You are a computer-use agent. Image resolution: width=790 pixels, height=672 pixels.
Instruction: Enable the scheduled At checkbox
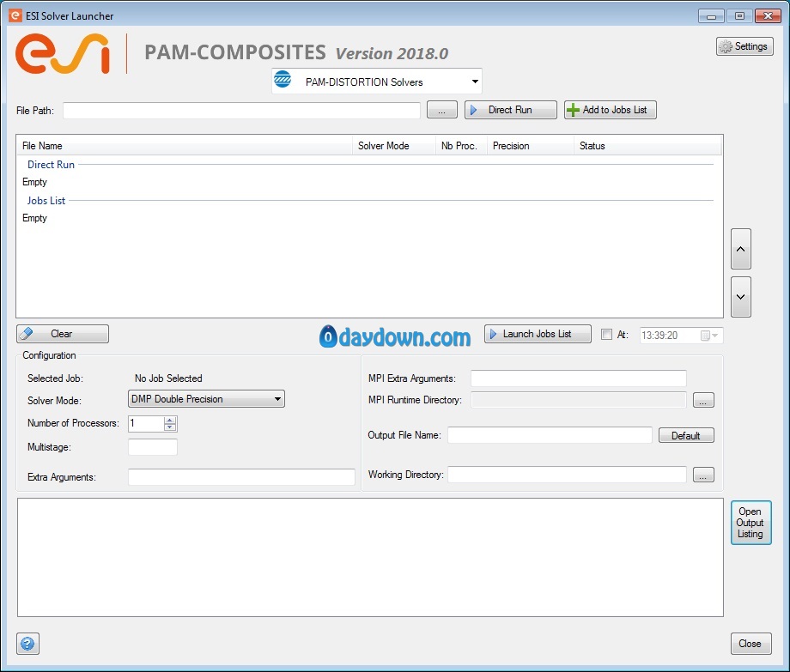tap(606, 334)
